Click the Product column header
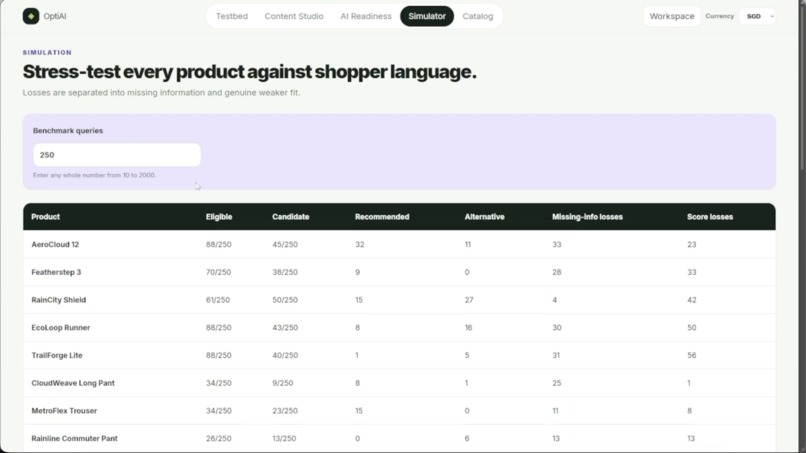This screenshot has height=453, width=806. pyautogui.click(x=45, y=216)
